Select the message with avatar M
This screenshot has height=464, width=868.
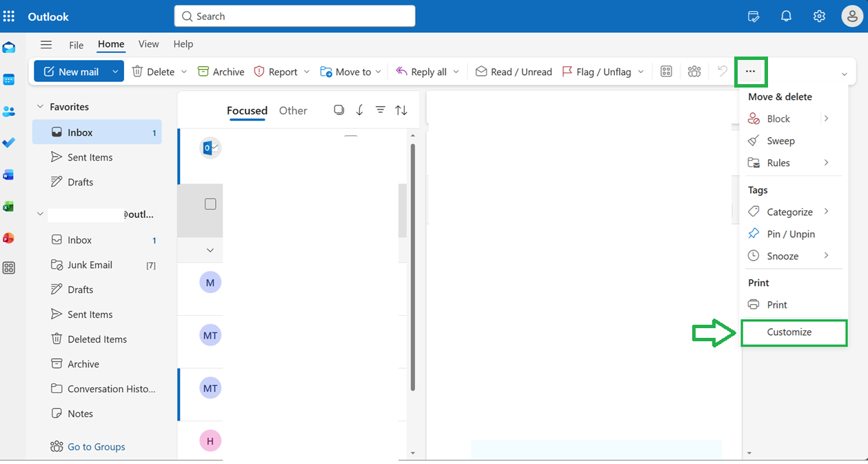(210, 283)
